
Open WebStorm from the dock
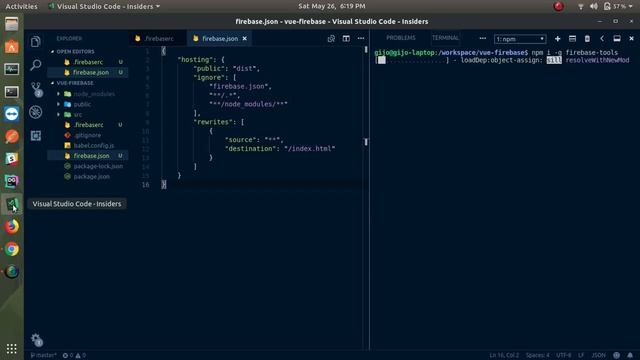point(11,181)
